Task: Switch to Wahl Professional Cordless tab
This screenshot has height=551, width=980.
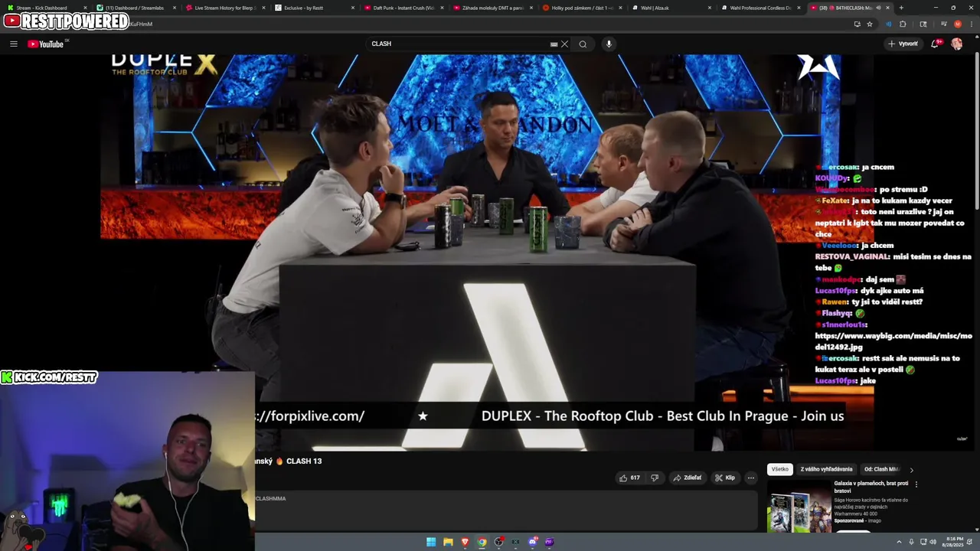Action: [x=759, y=8]
